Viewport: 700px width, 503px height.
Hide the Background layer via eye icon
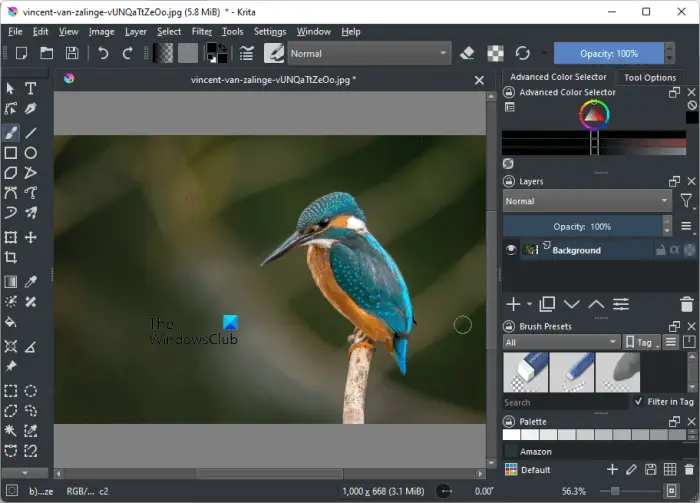pos(511,250)
